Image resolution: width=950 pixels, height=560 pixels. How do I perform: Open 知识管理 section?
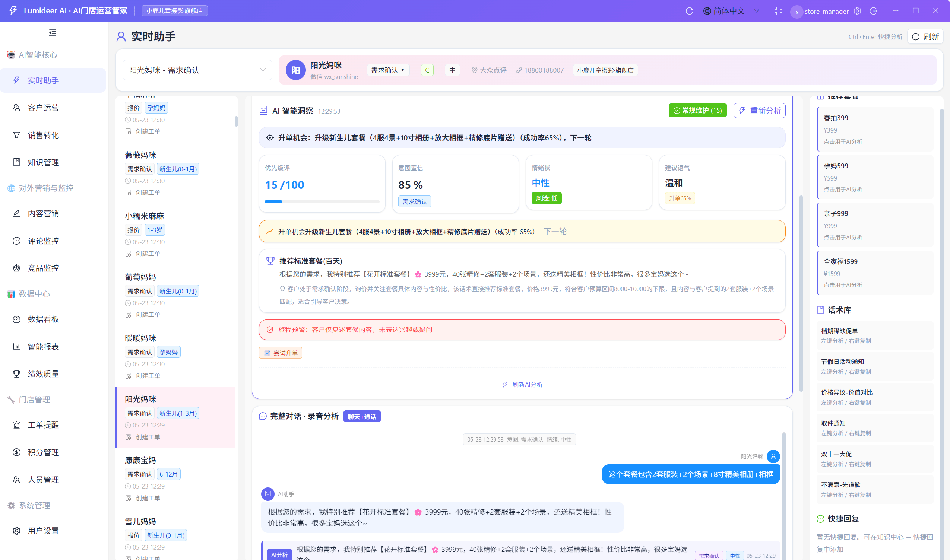53,162
